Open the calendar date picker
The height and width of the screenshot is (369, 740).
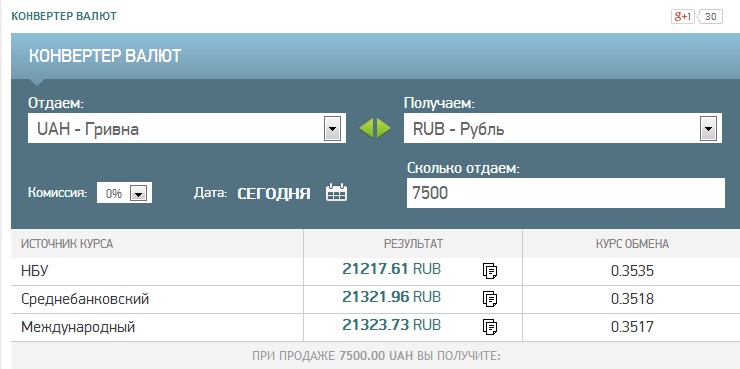click(x=336, y=193)
